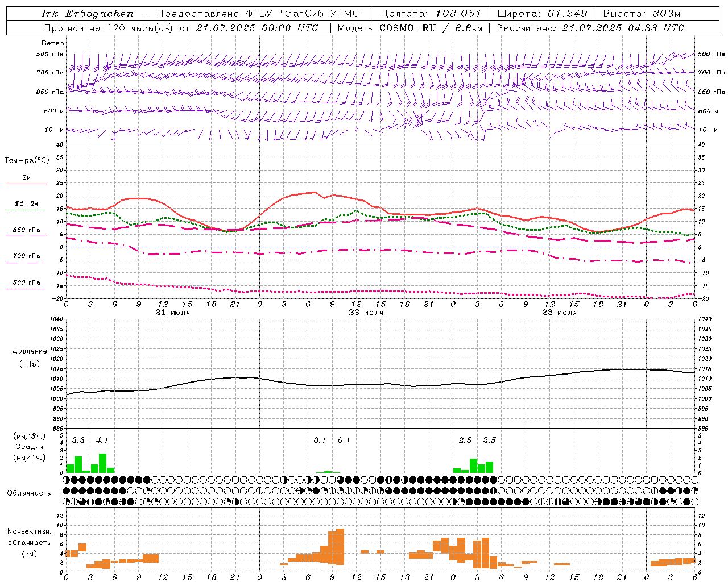Select the provider text ФГБУ "ЗапСиб УГМС"

click(304, 14)
